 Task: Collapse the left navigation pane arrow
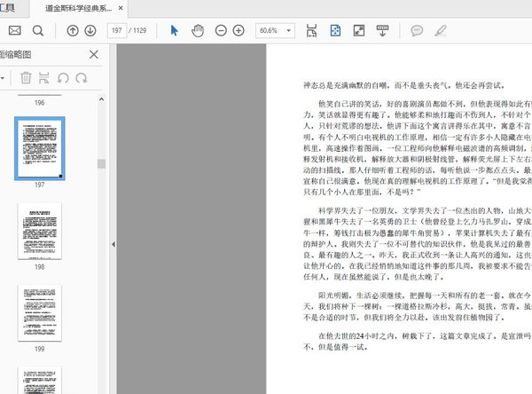113,244
